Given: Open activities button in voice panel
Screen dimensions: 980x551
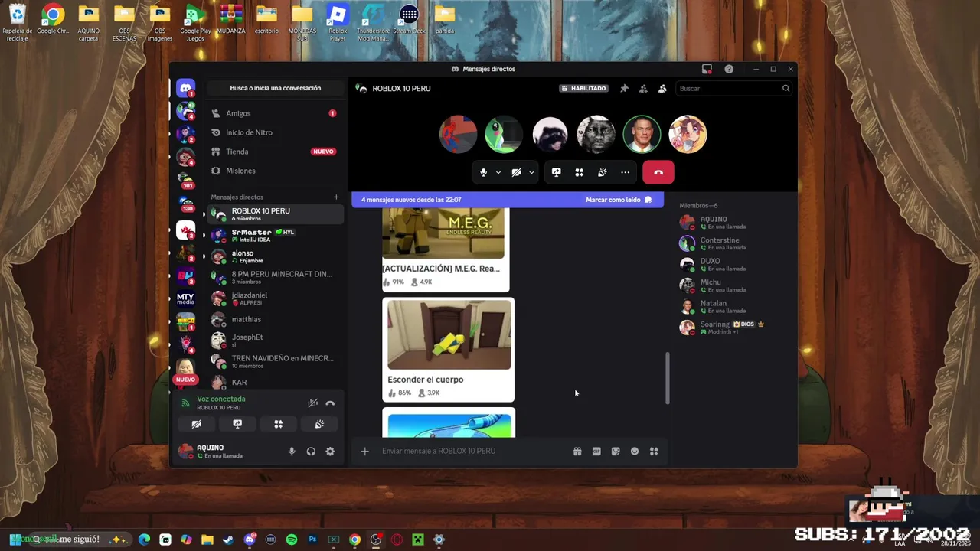Looking at the screenshot, I should [x=279, y=424].
